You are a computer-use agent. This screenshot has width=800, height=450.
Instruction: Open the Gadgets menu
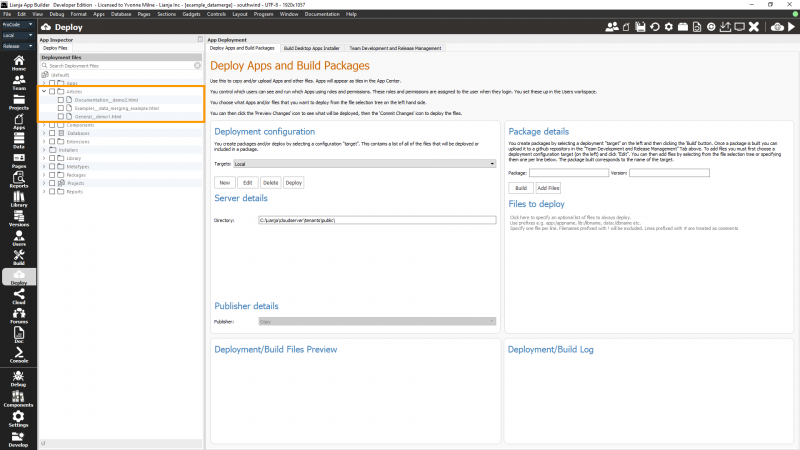click(191, 14)
